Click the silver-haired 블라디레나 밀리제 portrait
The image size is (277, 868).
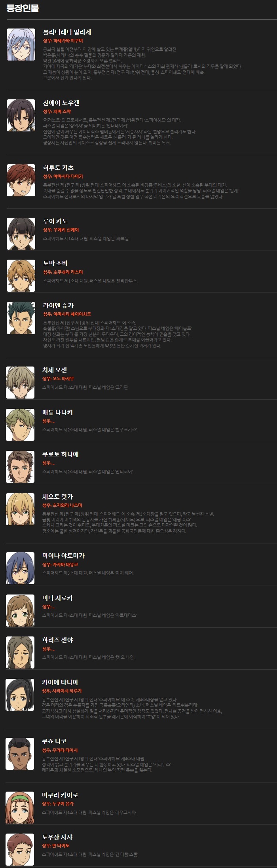21,44
